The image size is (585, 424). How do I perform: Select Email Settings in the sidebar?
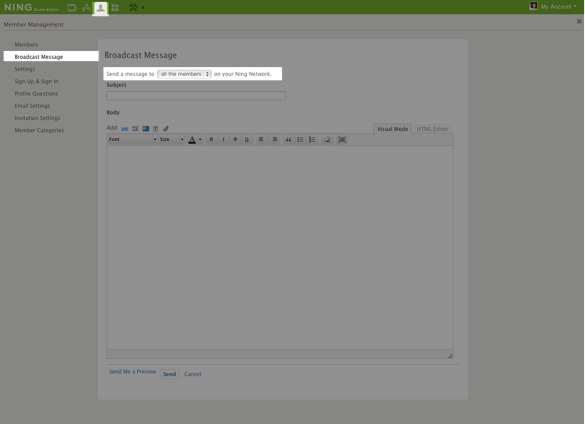[x=32, y=106]
